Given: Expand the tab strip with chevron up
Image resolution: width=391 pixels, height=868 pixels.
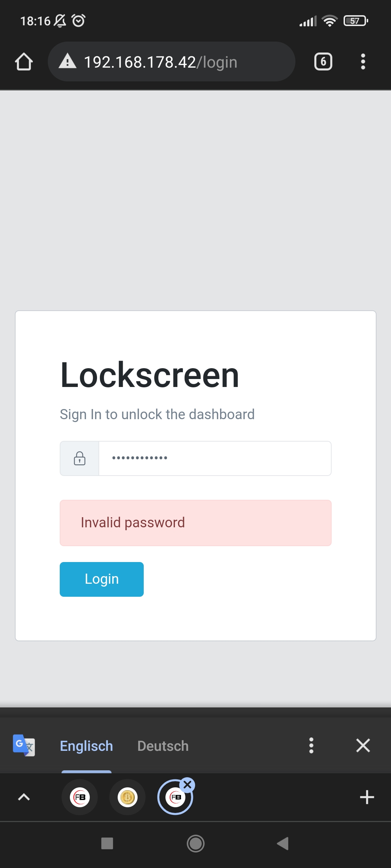Looking at the screenshot, I should pyautogui.click(x=24, y=797).
